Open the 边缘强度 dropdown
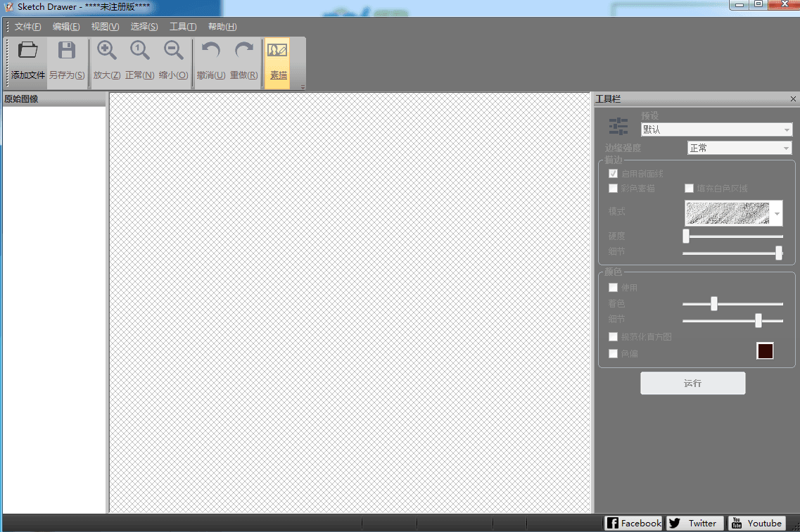Viewport: 800px width, 532px height. point(739,148)
